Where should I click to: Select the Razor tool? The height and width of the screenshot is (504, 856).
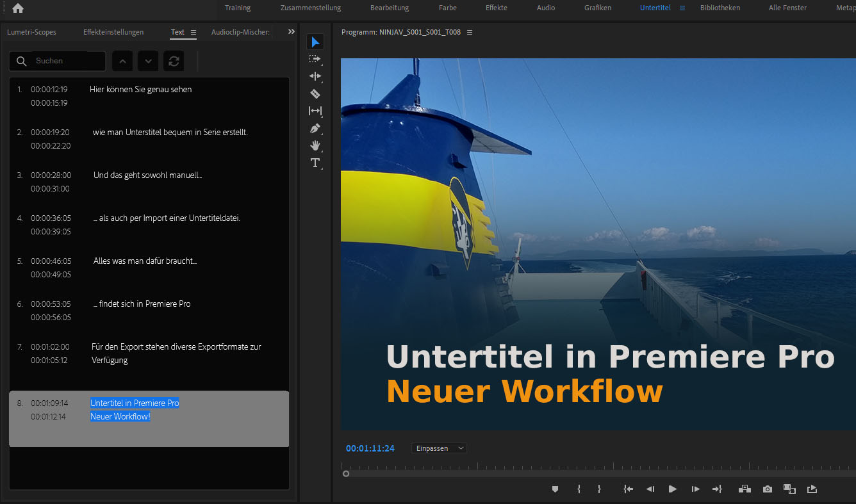point(315,93)
